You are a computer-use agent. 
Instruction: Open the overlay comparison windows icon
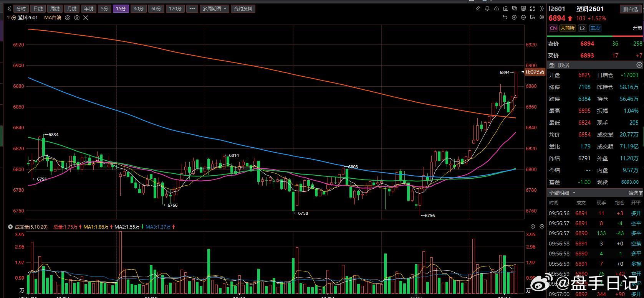[515, 8]
